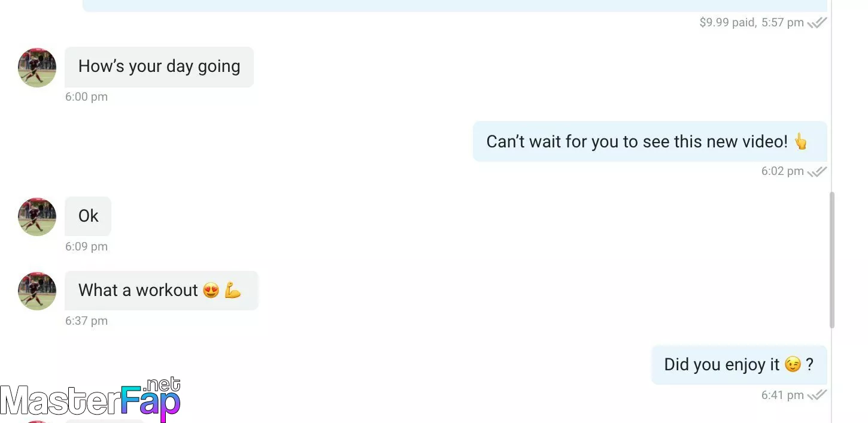The width and height of the screenshot is (868, 423).
Task: Select the "How's your day going" message bubble
Action: pos(159,67)
